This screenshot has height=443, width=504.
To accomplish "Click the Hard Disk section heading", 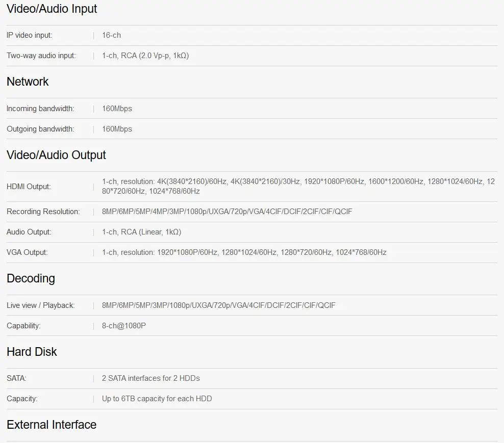I will click(32, 352).
